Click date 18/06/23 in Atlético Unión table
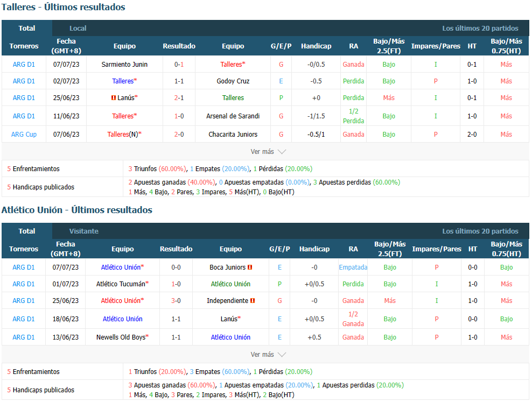 click(x=66, y=319)
